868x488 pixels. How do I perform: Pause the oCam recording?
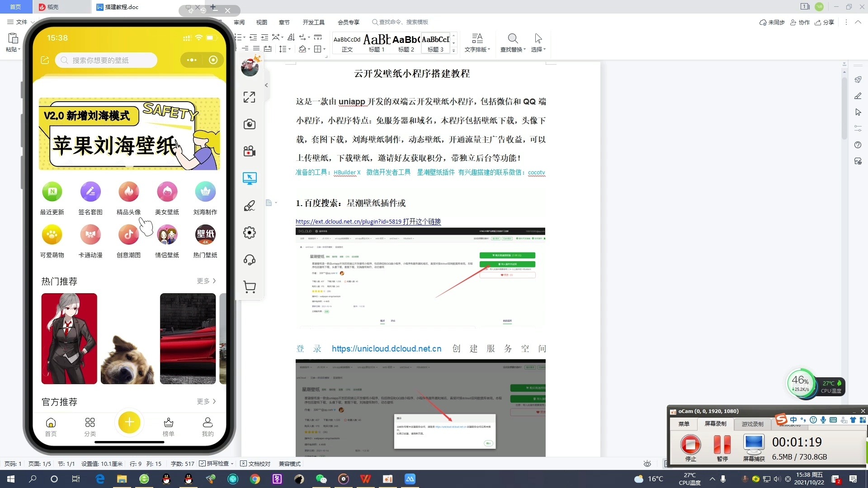click(x=722, y=447)
